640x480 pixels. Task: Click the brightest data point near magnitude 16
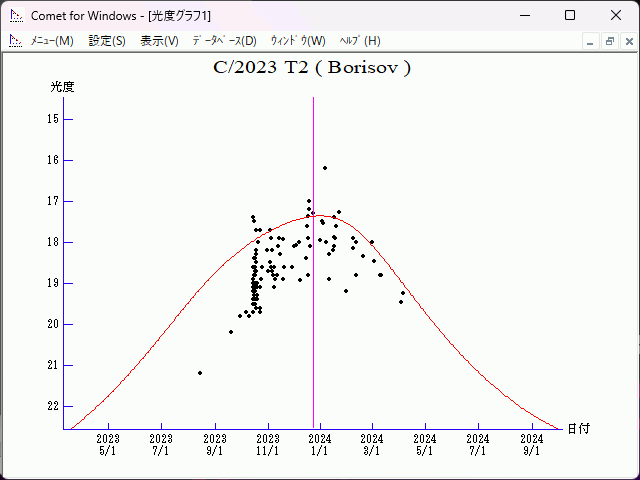[x=325, y=168]
